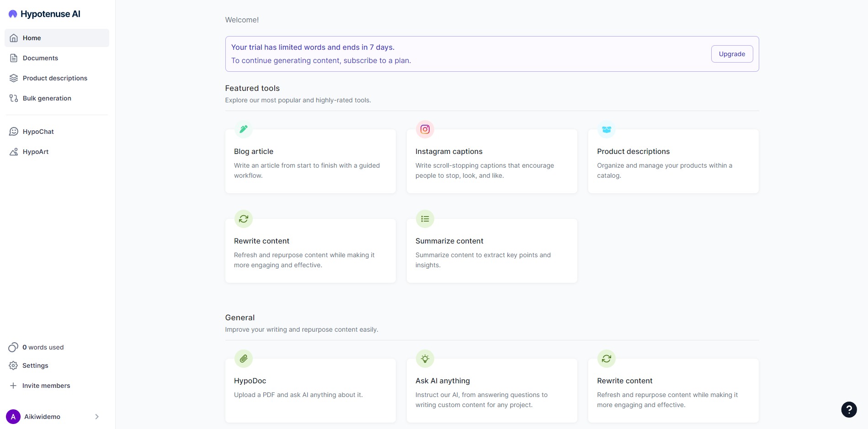Click the plus icon beside Invite members
This screenshot has height=429, width=868.
(x=13, y=386)
